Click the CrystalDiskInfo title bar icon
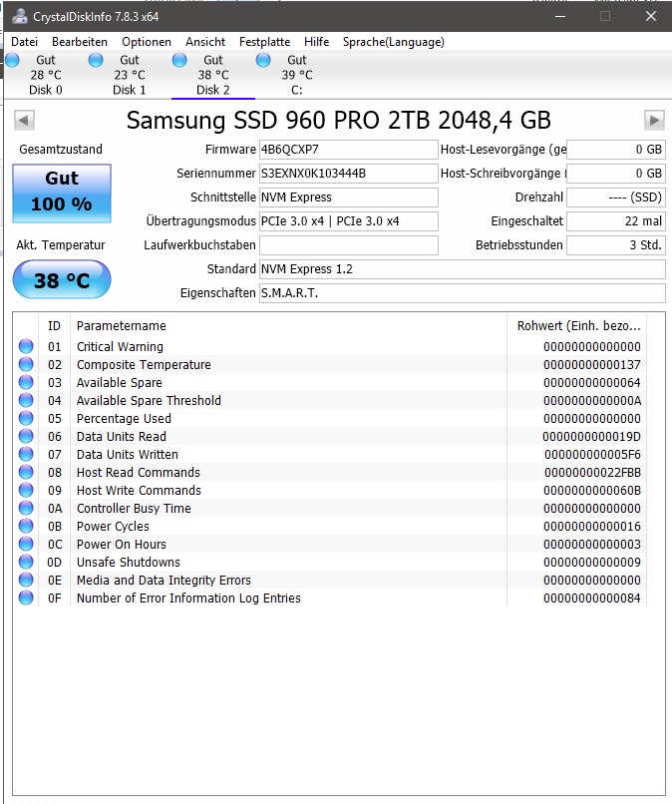Screen dimensions: 672x804 point(20,16)
